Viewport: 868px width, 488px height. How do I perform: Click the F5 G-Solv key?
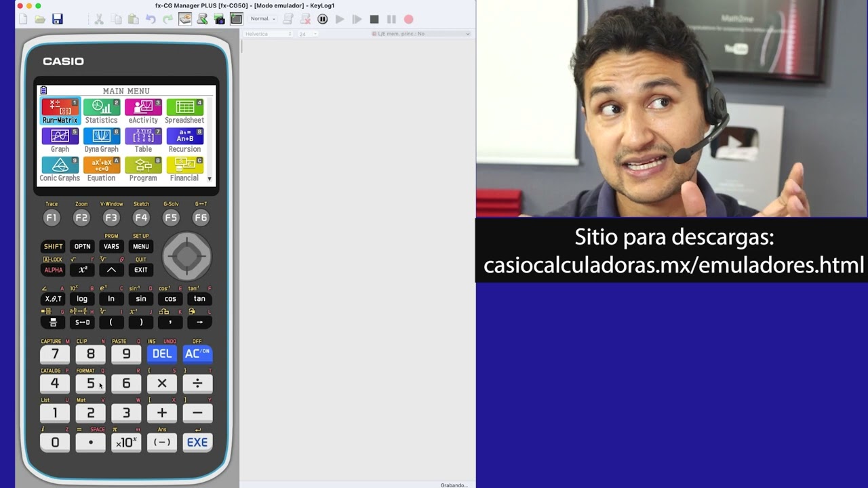pyautogui.click(x=171, y=218)
